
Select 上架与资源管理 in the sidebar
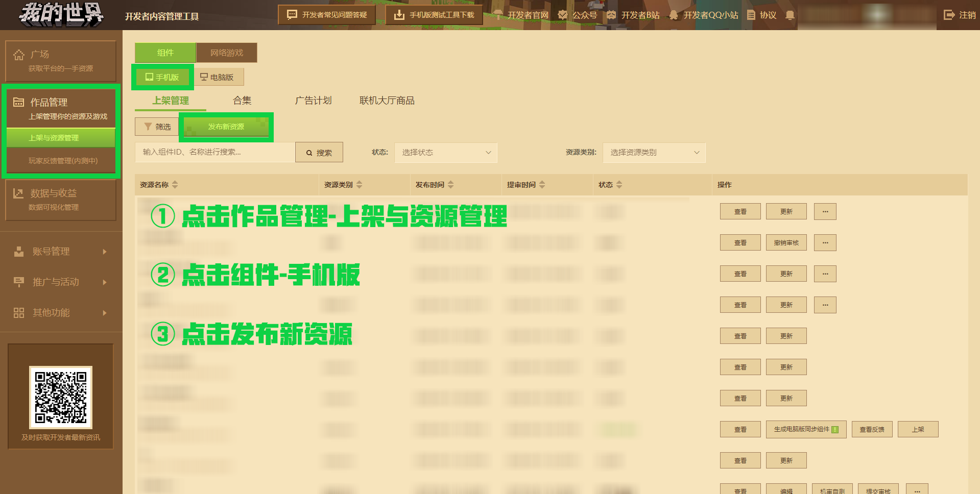pyautogui.click(x=61, y=138)
